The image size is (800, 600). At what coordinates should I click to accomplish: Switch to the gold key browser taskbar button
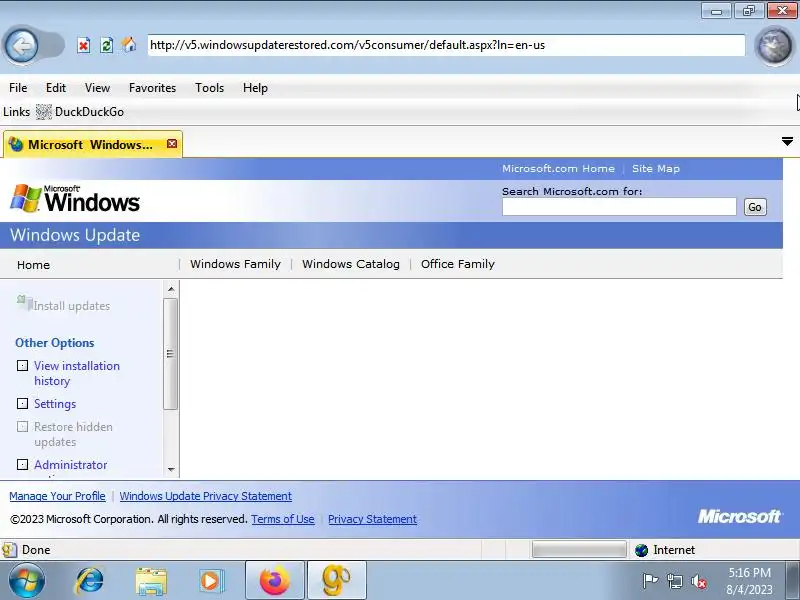pyautogui.click(x=337, y=580)
